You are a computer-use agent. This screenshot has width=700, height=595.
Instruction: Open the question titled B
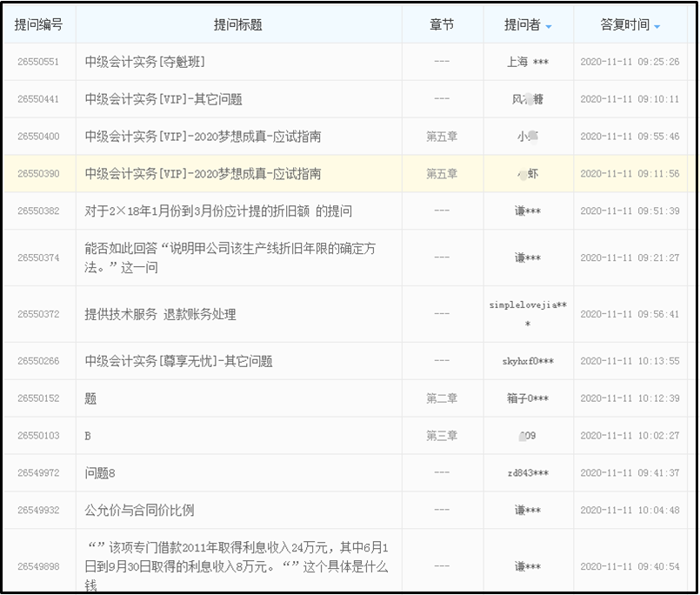pyautogui.click(x=88, y=436)
